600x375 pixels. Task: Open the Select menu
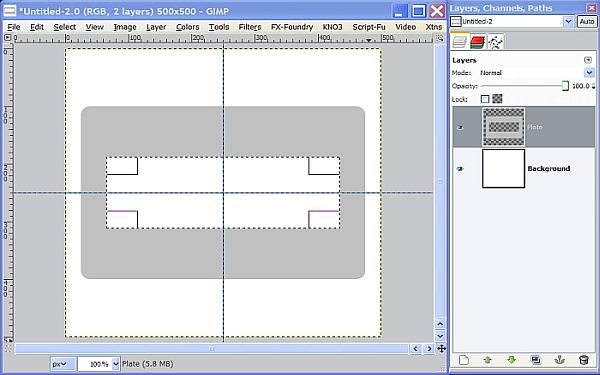tap(65, 27)
